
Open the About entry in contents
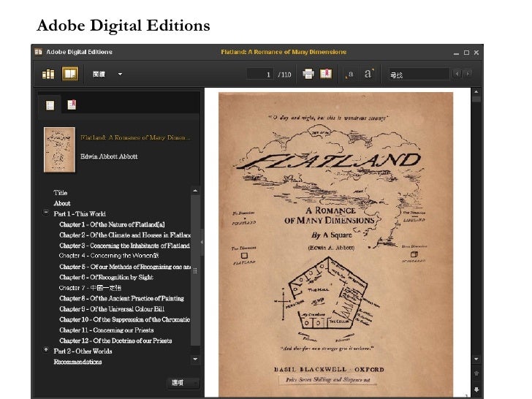62,203
